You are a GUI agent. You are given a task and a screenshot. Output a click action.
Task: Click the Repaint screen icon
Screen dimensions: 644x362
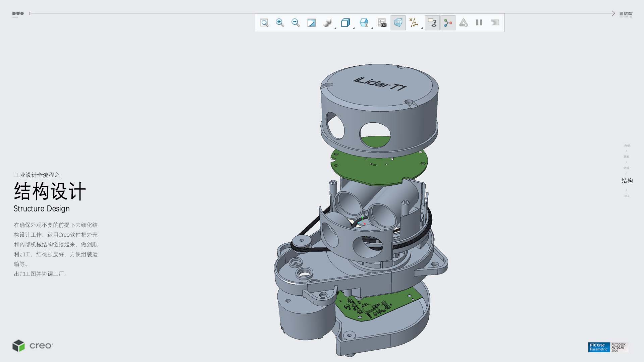pyautogui.click(x=312, y=23)
